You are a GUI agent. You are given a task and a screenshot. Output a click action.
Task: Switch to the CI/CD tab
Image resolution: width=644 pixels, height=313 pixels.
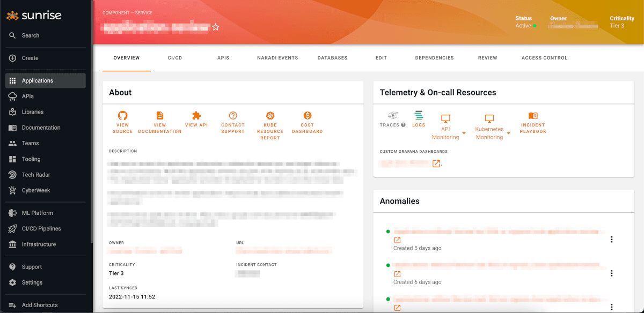174,58
